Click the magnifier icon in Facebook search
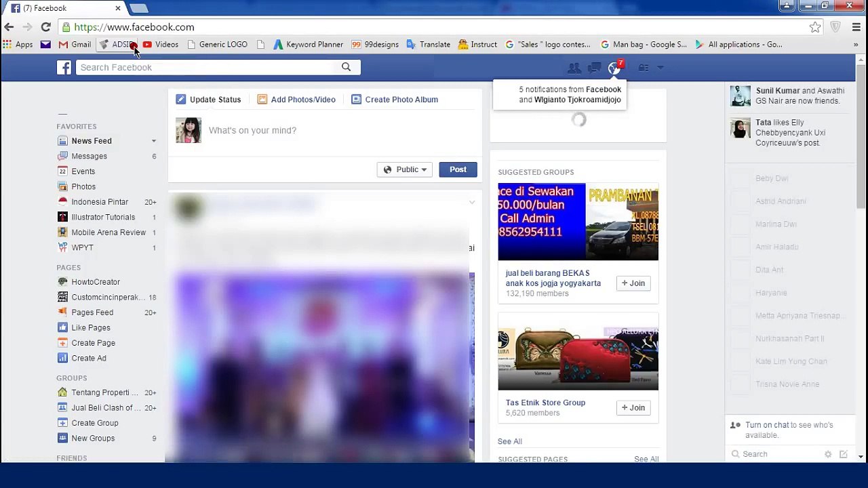The width and height of the screenshot is (868, 488). [346, 67]
